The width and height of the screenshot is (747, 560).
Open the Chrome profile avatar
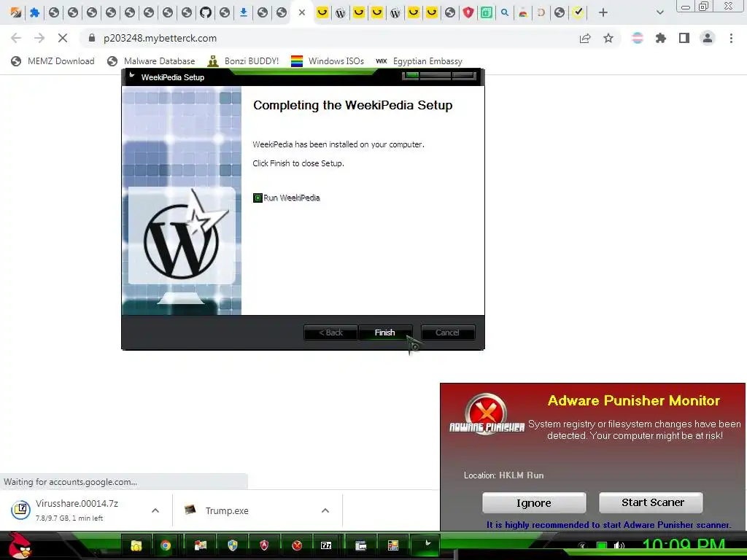[708, 38]
